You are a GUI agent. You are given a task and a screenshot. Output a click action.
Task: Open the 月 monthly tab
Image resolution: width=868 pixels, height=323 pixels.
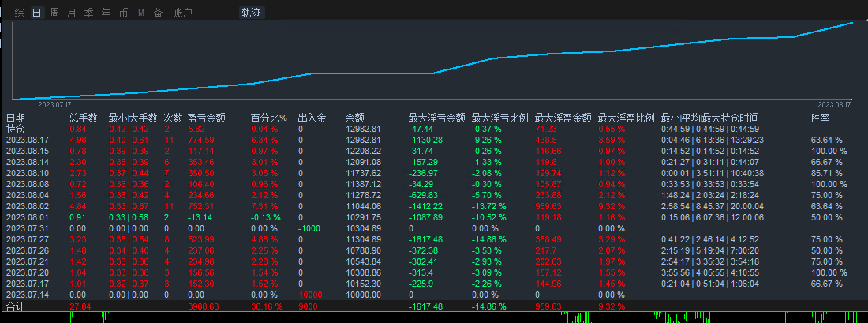pyautogui.click(x=72, y=13)
